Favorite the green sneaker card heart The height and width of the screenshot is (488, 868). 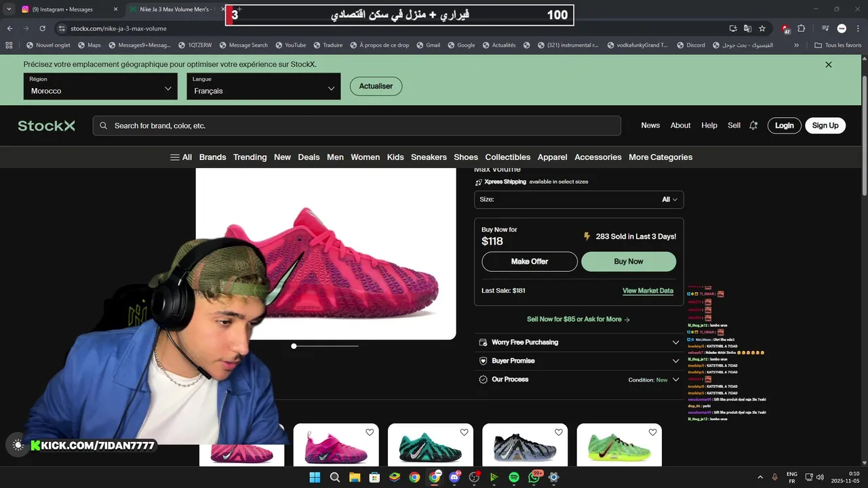(x=652, y=432)
